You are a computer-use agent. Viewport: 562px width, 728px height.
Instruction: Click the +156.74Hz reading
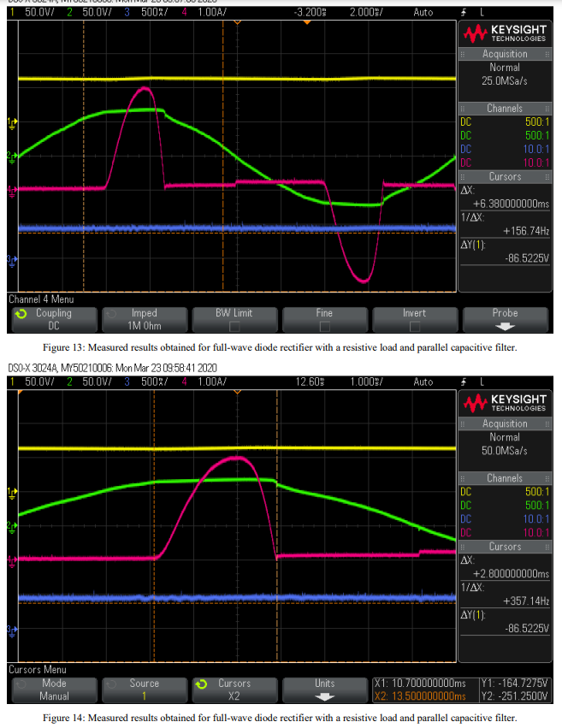click(x=526, y=231)
